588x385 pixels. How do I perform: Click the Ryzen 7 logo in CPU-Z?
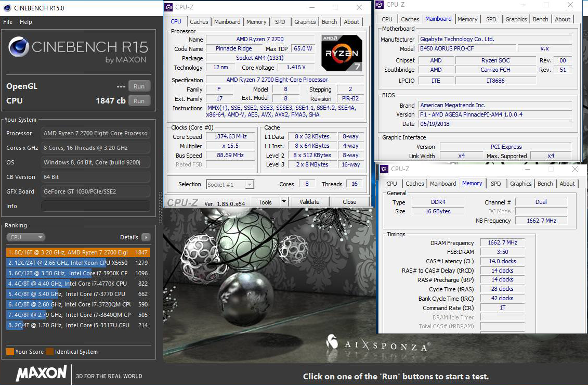click(342, 53)
